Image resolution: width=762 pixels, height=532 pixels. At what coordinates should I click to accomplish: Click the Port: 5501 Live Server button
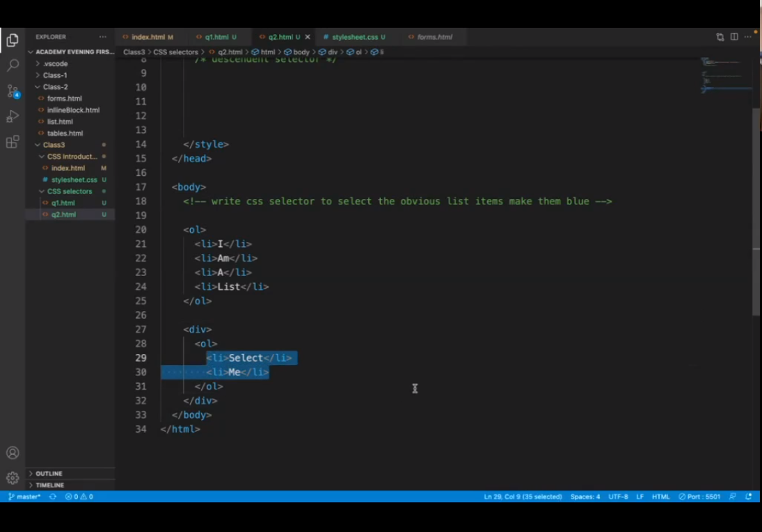click(x=700, y=497)
